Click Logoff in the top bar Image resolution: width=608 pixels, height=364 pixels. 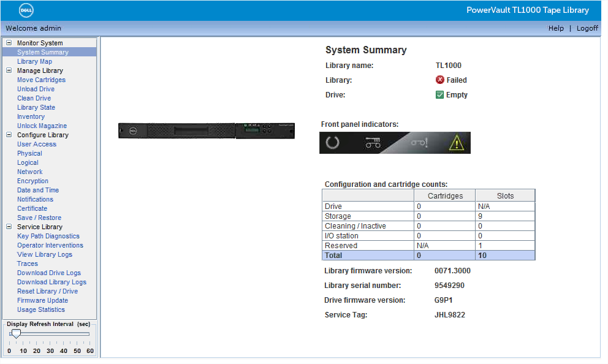pyautogui.click(x=587, y=28)
